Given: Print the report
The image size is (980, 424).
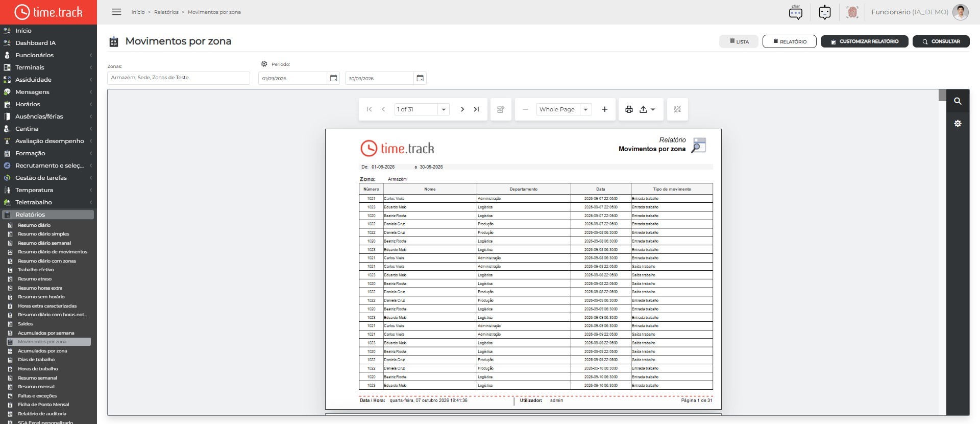Looking at the screenshot, I should click(629, 109).
